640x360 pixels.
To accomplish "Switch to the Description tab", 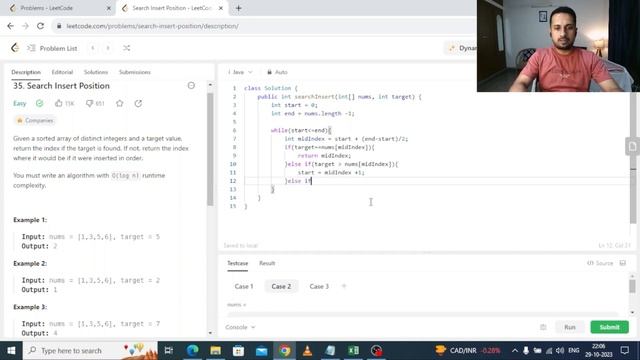I will coord(26,72).
